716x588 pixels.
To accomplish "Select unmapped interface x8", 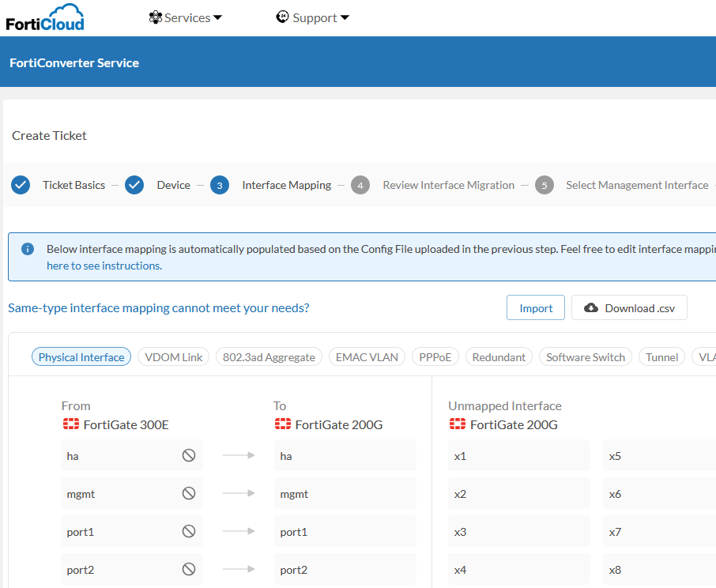I will click(659, 569).
